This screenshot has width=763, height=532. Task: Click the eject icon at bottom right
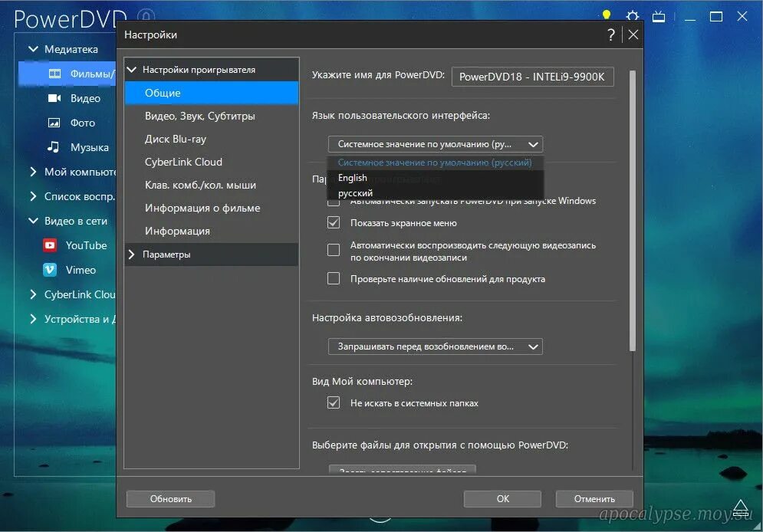[740, 507]
